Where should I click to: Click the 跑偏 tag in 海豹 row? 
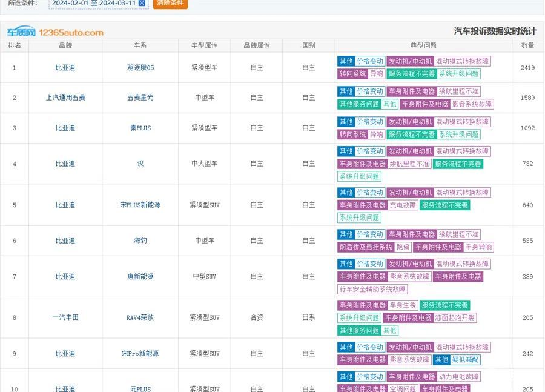click(403, 247)
